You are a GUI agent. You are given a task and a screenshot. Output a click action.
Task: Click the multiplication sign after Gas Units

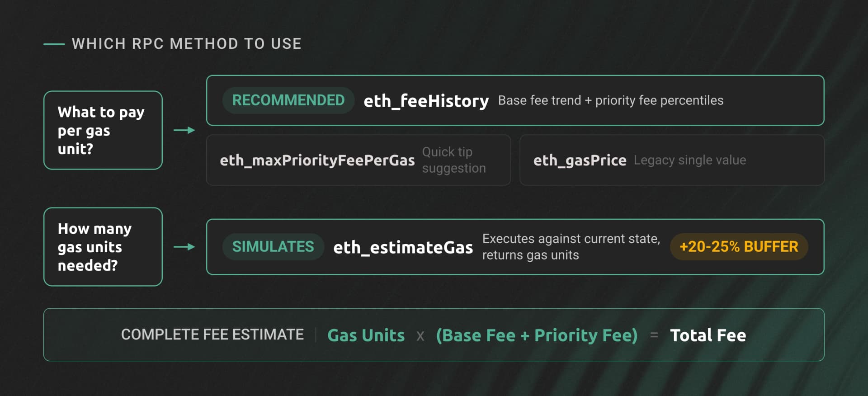(x=420, y=336)
